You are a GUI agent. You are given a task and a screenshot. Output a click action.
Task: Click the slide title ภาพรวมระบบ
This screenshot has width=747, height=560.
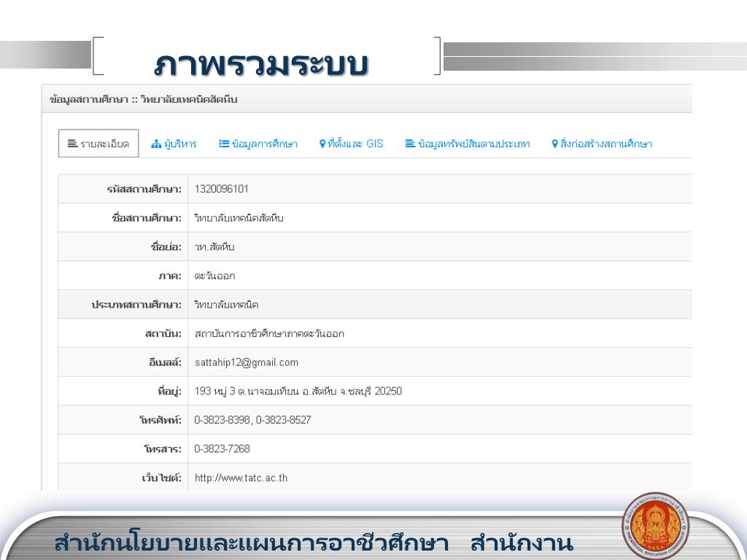261,63
